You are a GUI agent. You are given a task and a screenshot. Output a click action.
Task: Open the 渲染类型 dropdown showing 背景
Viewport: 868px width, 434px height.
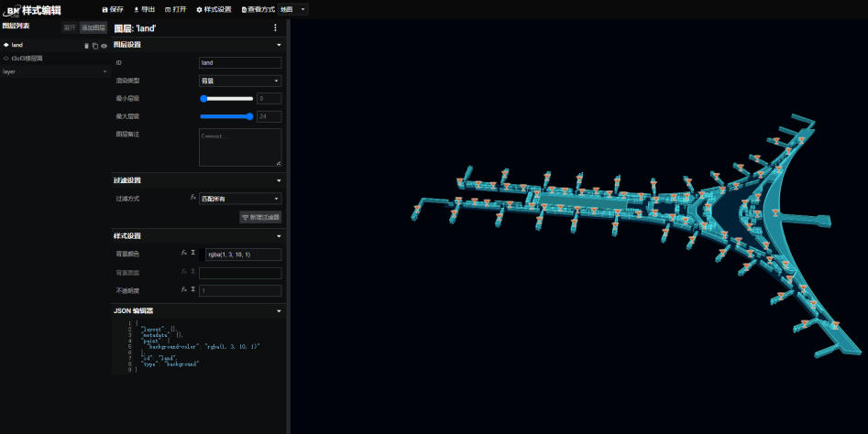pyautogui.click(x=240, y=81)
